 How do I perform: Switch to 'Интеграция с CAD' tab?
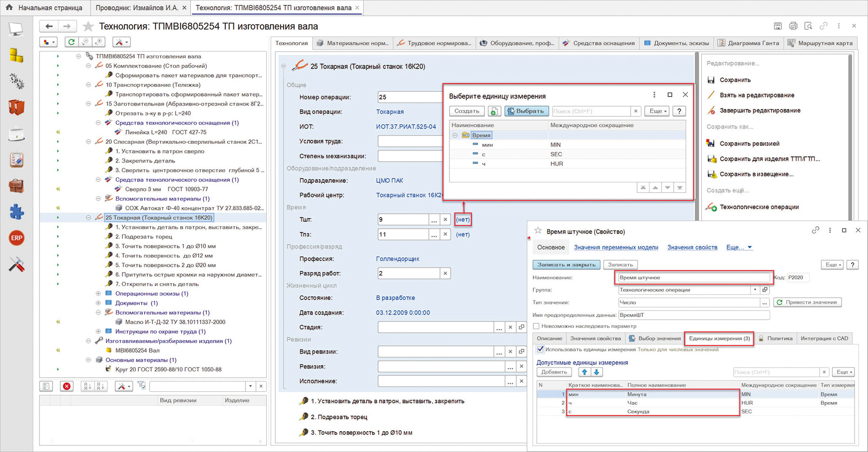[824, 338]
